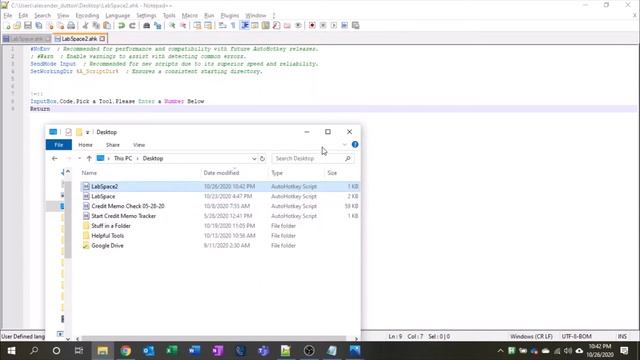
Task: Open the Language menu in Notepad++
Action: (118, 16)
